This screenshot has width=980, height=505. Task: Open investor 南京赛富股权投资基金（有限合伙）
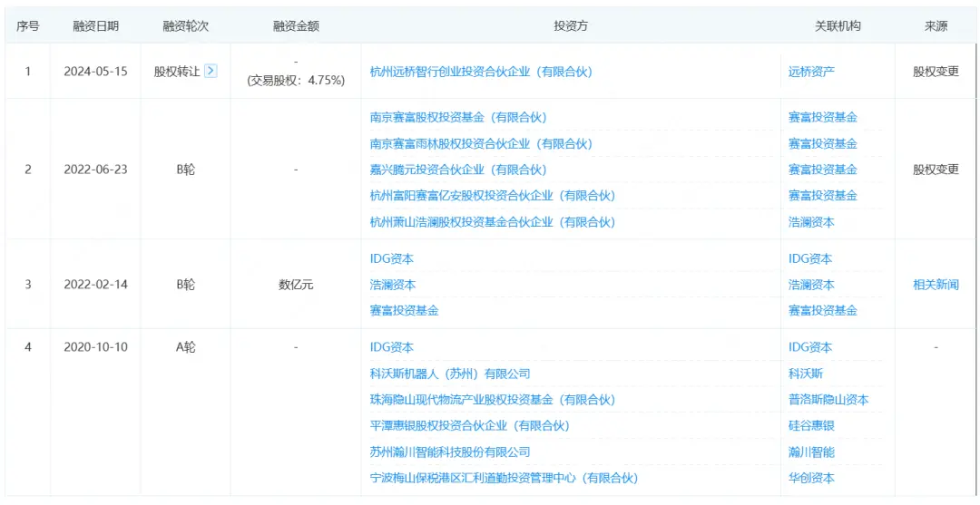[458, 117]
